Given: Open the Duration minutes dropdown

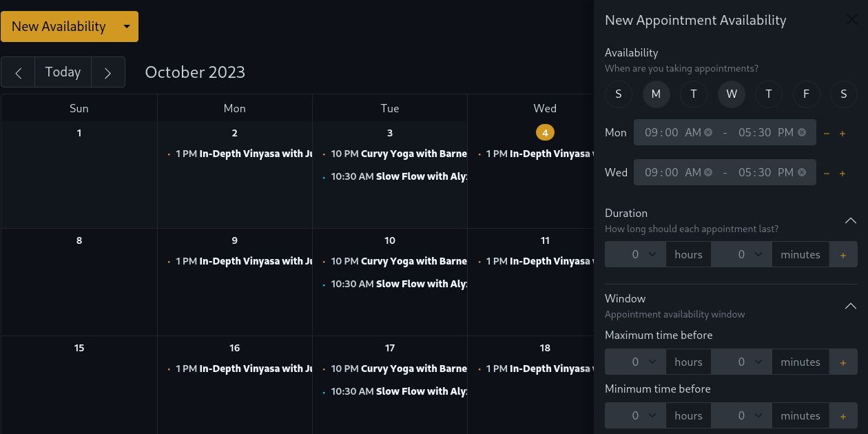Looking at the screenshot, I should pyautogui.click(x=741, y=254).
